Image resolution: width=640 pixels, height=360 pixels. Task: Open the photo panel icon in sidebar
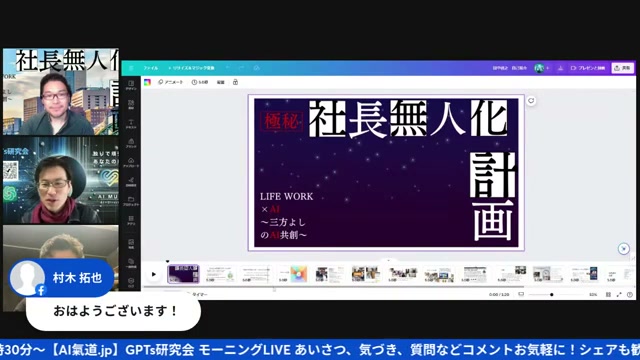coord(131,244)
